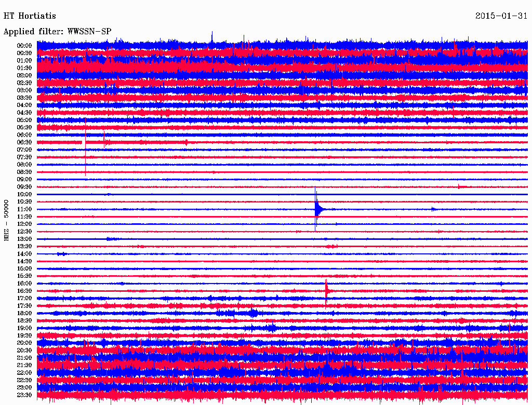Select the 20:00 time label

coord(24,343)
